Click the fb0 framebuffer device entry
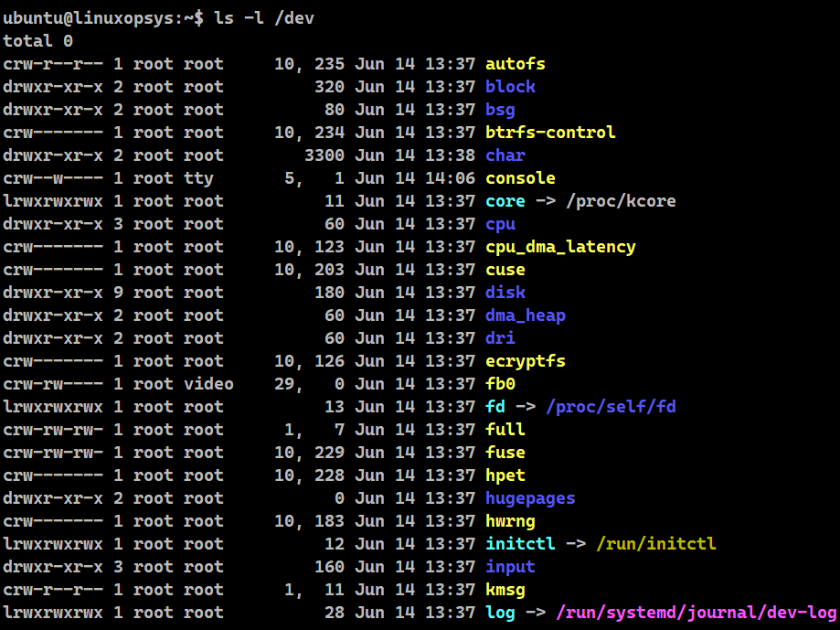The width and height of the screenshot is (840, 630). pyautogui.click(x=500, y=383)
